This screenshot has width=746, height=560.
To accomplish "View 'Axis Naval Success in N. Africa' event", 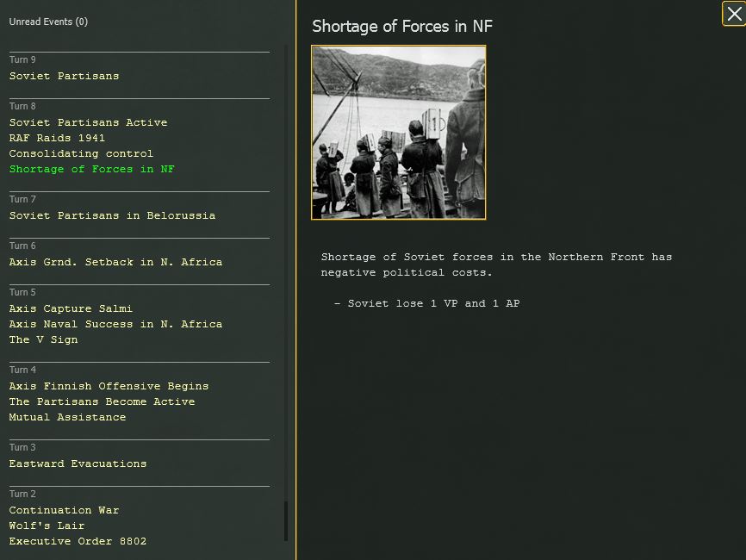I will coord(115,325).
